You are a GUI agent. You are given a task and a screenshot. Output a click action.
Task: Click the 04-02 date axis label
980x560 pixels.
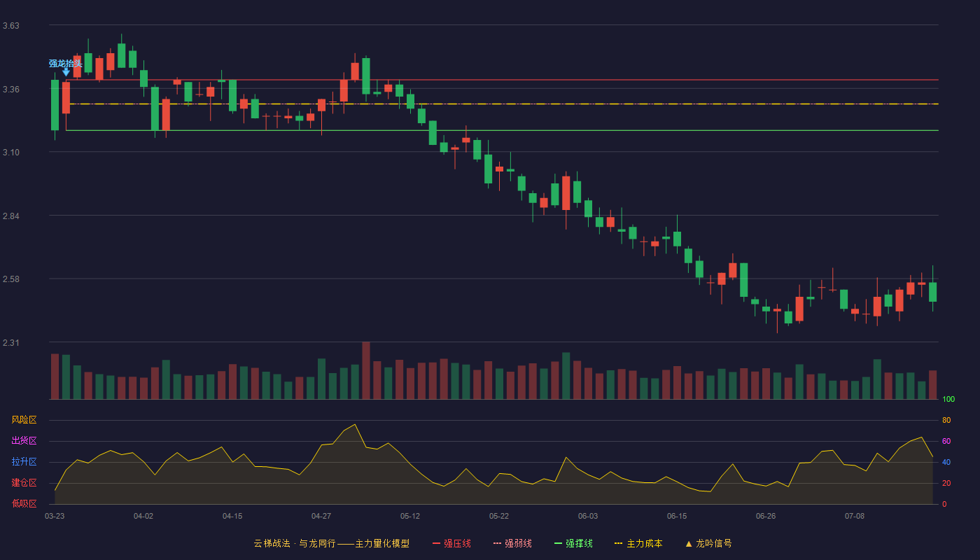[143, 516]
